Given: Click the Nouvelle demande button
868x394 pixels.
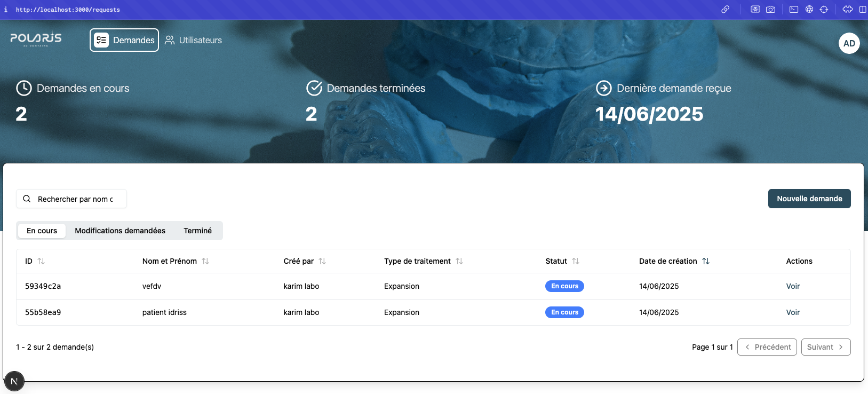Looking at the screenshot, I should coord(809,199).
